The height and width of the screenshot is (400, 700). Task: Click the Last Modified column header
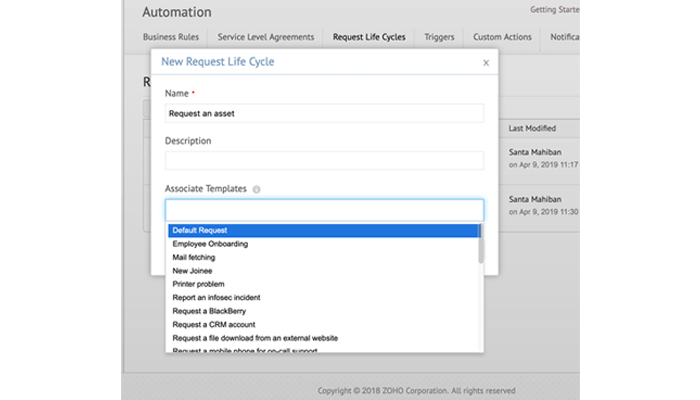(532, 129)
